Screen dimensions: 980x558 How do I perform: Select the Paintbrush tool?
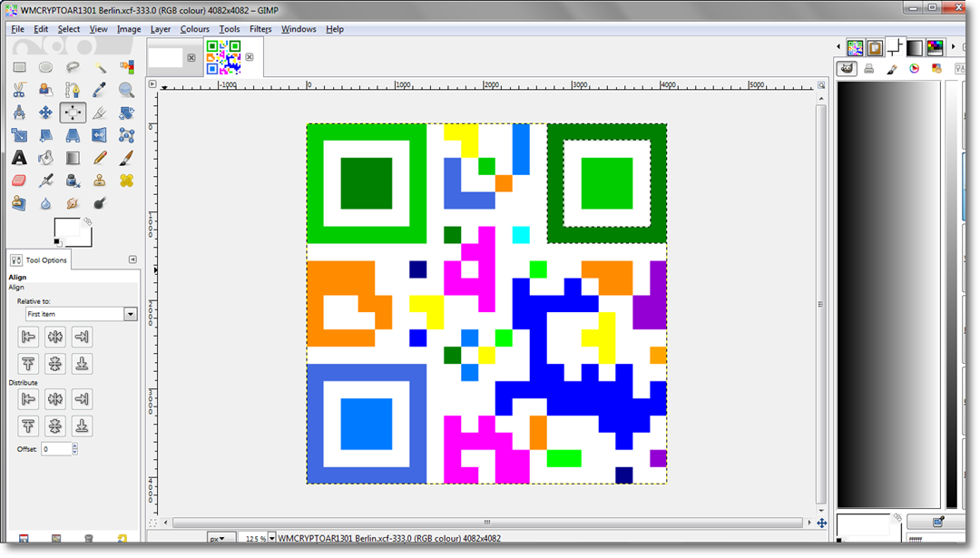[x=126, y=158]
